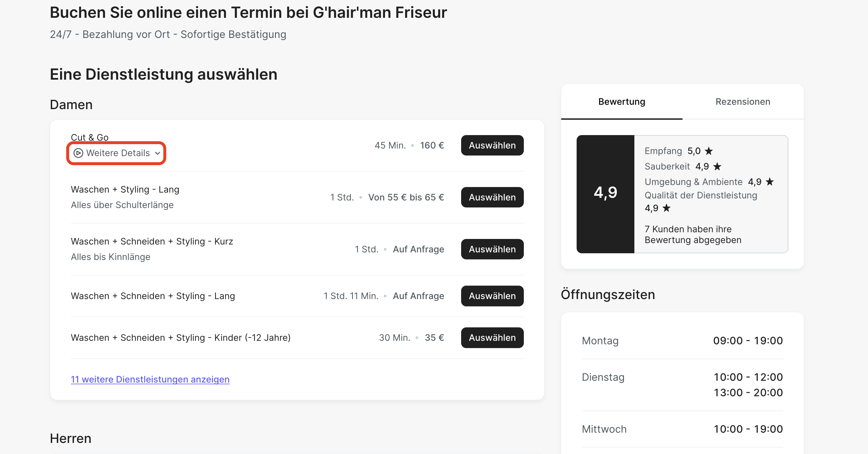
Task: Click star next to Umgebung & Ambiente
Action: 770,182
